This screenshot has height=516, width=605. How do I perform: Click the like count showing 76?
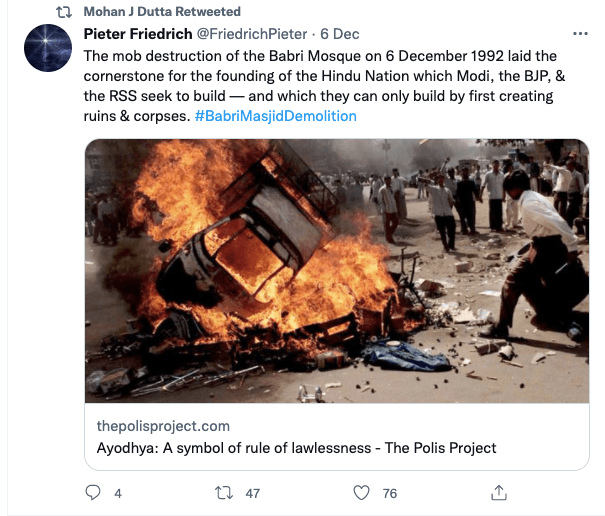tap(389, 493)
